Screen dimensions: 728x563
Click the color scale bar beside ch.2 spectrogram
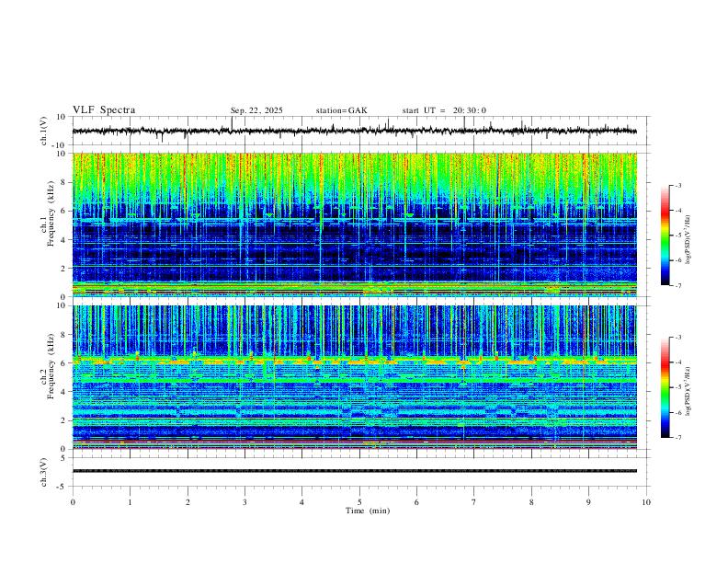(665, 387)
